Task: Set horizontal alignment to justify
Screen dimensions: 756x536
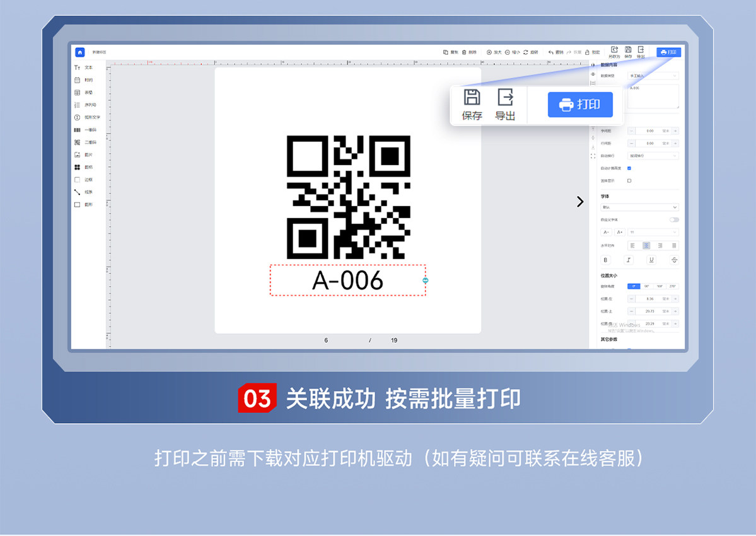Action: click(x=674, y=246)
